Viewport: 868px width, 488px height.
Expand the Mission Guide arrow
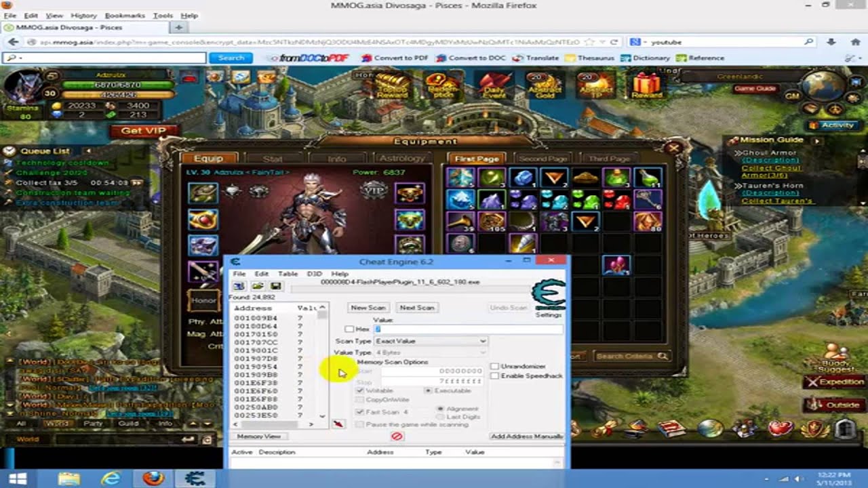[x=816, y=140]
